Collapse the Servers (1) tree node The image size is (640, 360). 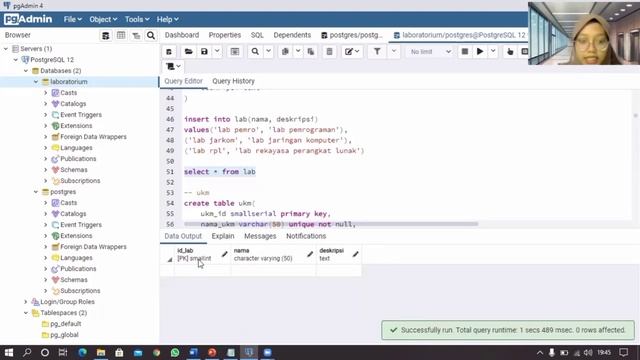[x=6, y=49]
